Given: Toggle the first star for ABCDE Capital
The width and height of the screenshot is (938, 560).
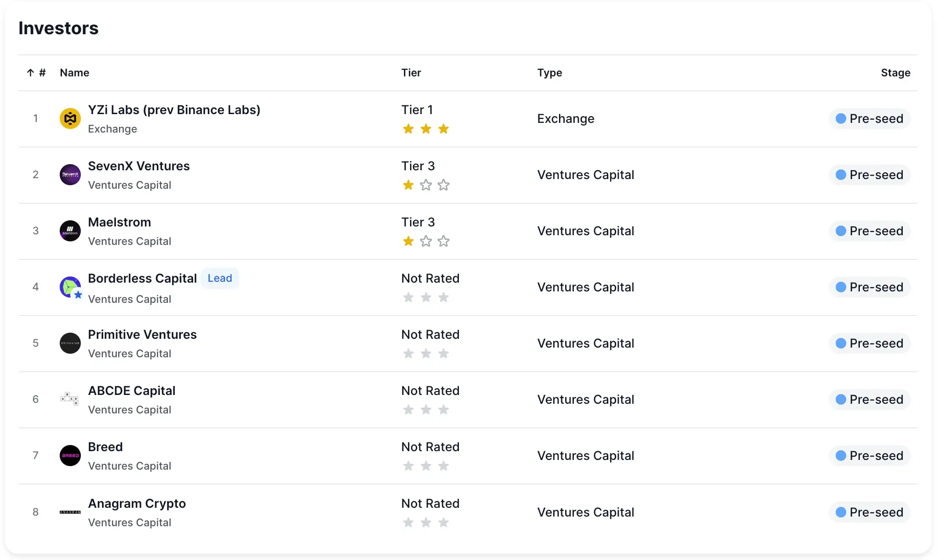Looking at the screenshot, I should point(408,409).
